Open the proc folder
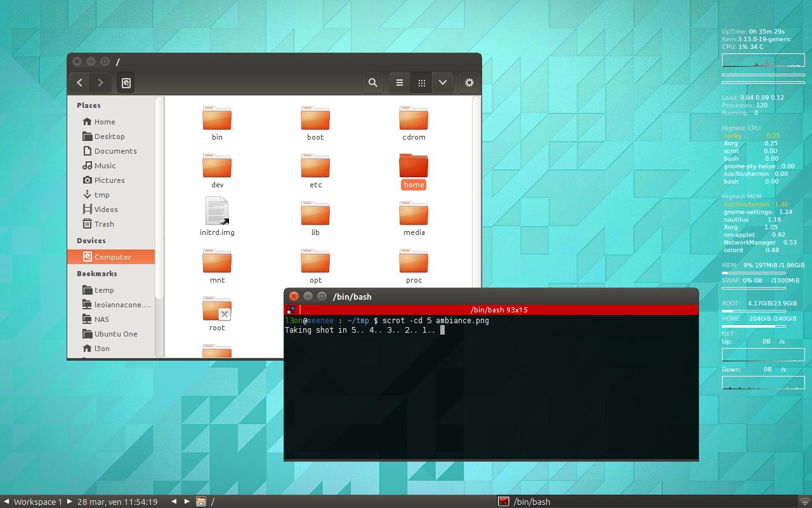The height and width of the screenshot is (508, 812). click(414, 267)
